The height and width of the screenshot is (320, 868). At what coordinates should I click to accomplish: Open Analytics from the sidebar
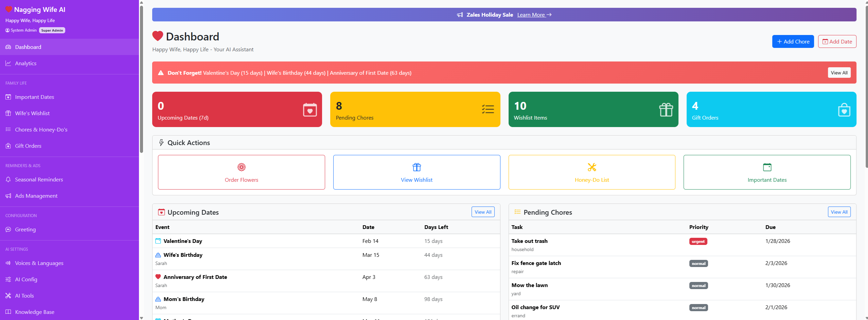(x=25, y=64)
